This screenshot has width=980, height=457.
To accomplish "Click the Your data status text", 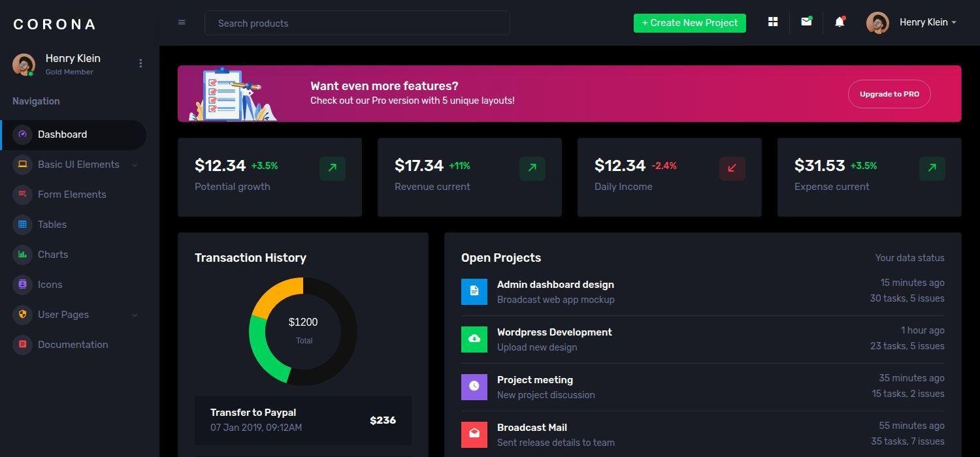I will (910, 258).
